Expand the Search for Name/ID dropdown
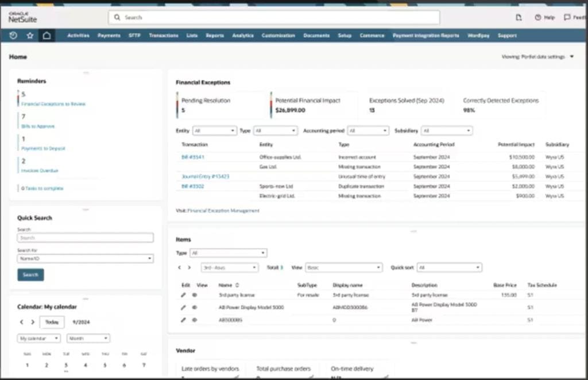This screenshot has height=380, width=588. coord(85,258)
